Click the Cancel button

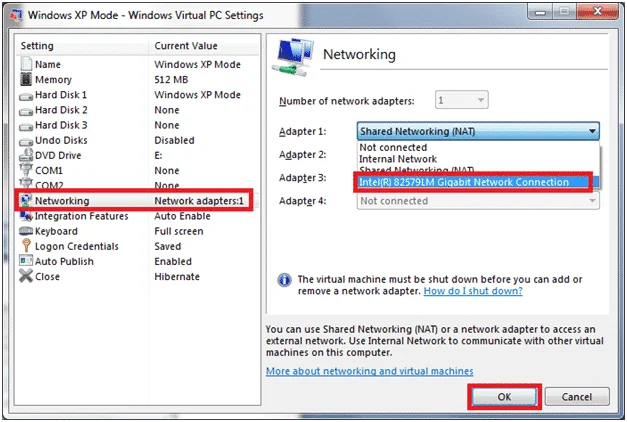577,396
